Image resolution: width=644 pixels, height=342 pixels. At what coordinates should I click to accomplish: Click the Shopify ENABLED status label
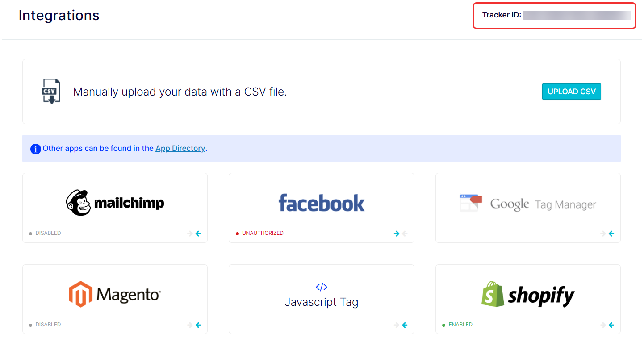click(460, 325)
